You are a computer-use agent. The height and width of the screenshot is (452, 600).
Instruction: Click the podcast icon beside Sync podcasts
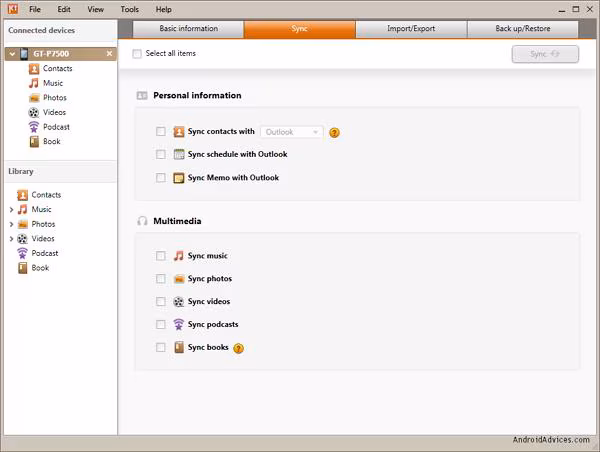click(x=179, y=325)
